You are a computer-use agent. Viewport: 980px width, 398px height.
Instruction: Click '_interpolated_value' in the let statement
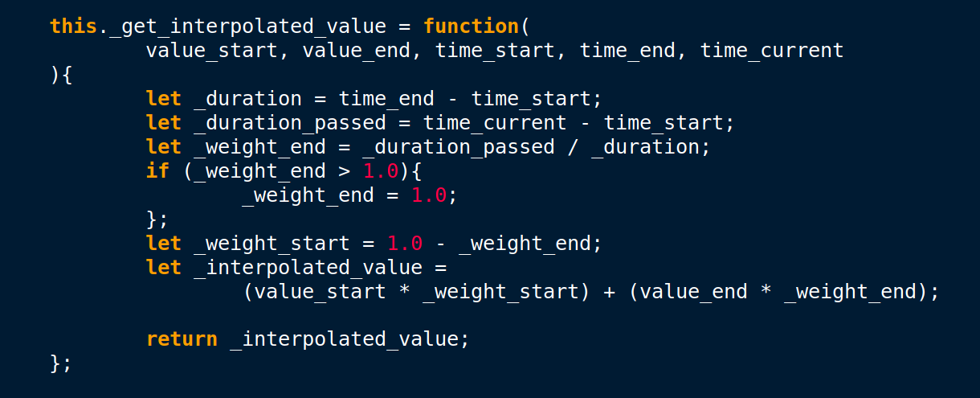[308, 268]
